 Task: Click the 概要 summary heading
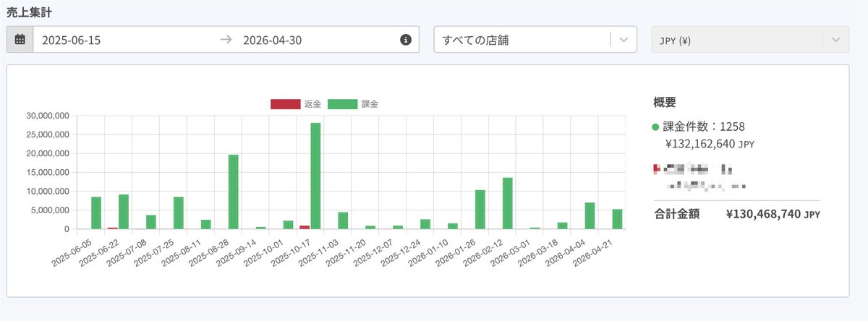pyautogui.click(x=665, y=102)
